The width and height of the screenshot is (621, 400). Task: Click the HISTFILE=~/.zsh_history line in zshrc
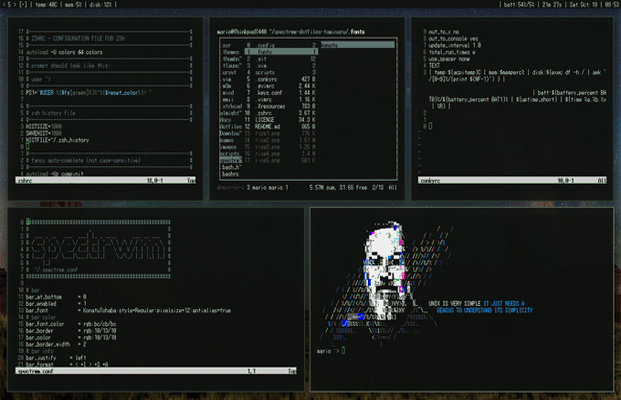(57, 140)
